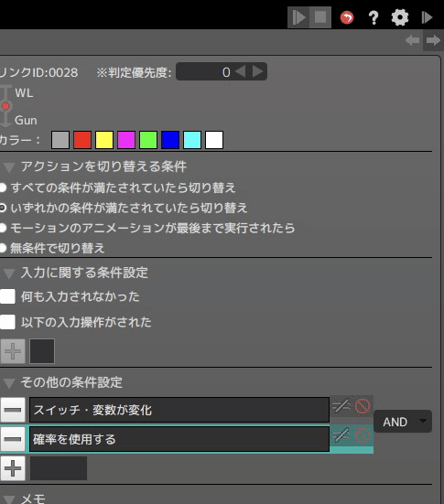444x504 pixels.
Task: Check 以下の入力操作がされた checkbox
Action: [7, 322]
